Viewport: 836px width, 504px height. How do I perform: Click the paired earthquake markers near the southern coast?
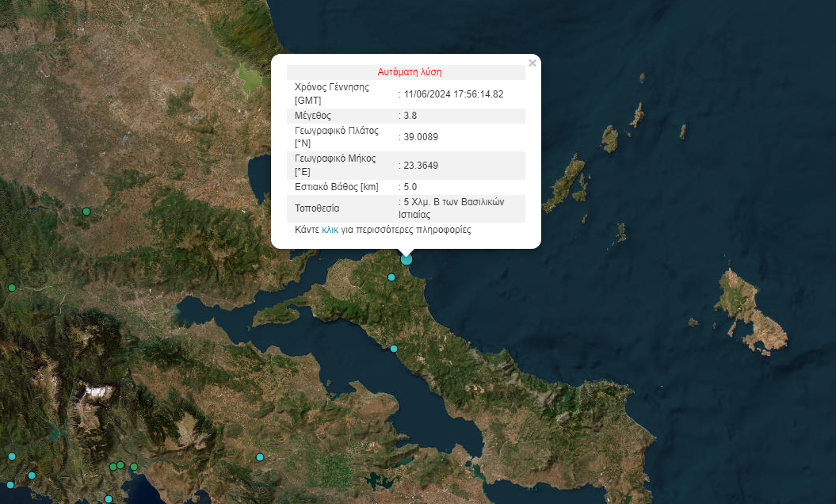[116, 465]
